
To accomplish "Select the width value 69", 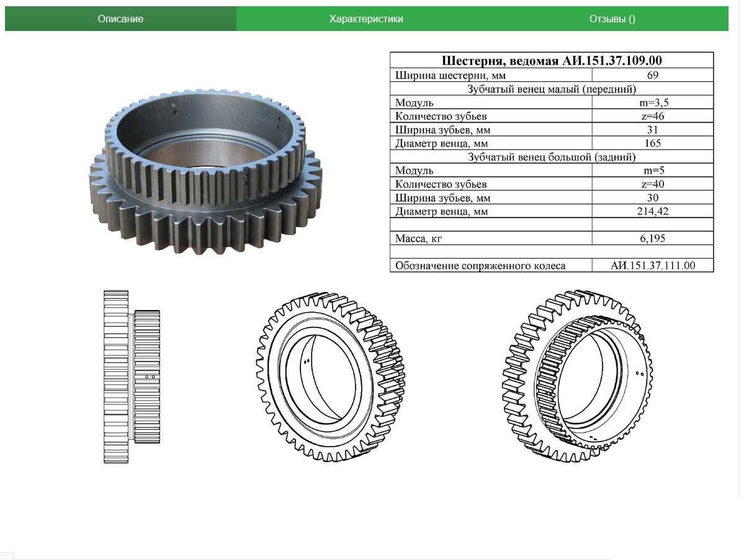I will (x=652, y=75).
